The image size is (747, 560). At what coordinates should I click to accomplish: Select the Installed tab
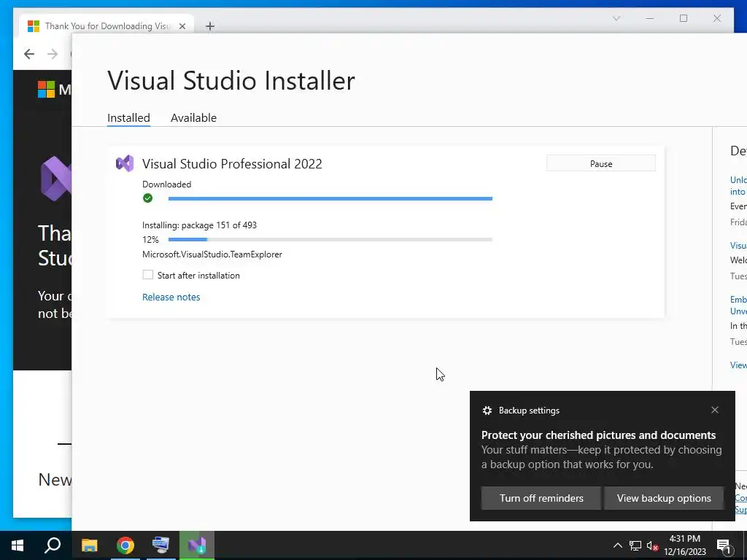[128, 117]
